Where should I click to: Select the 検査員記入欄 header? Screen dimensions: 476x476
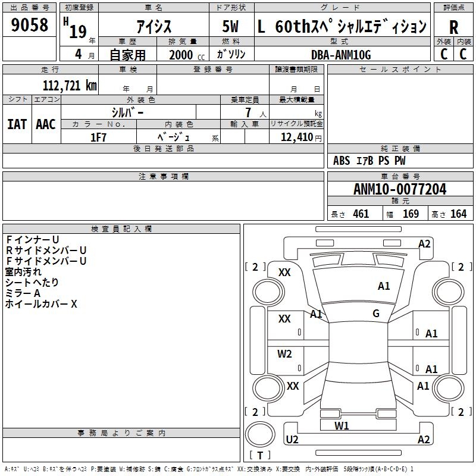click(x=121, y=229)
